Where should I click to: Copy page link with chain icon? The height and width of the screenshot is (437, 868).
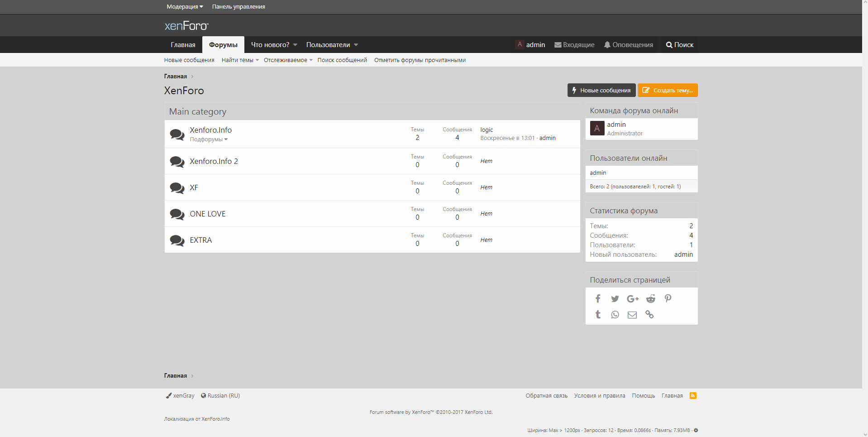649,315
